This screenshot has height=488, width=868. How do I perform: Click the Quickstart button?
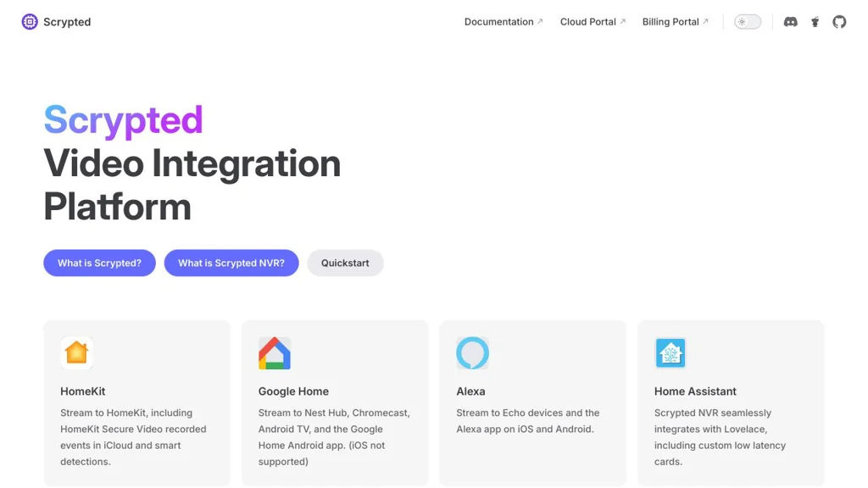pos(346,263)
